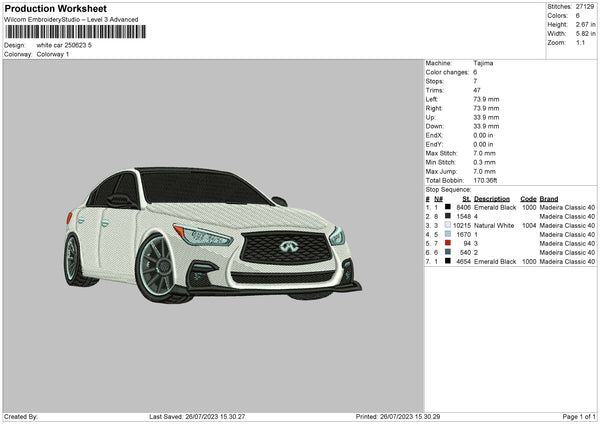Click the design name 'white car 250623 5'

pos(64,45)
